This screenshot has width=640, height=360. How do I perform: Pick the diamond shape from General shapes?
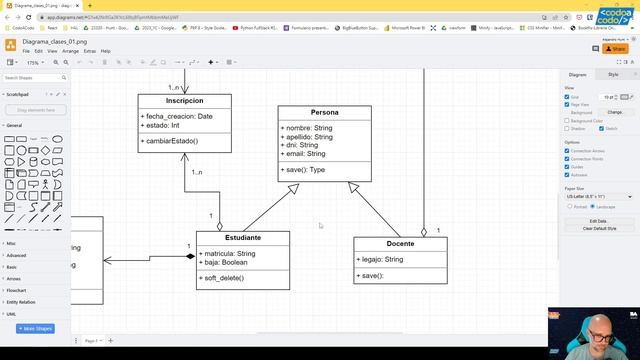45,150
